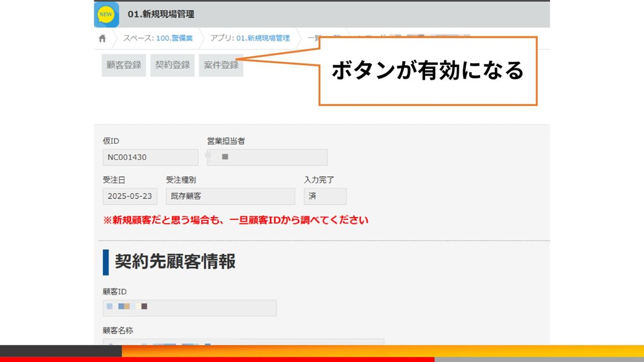
Task: Click the 01.新規現場管理 header title
Action: [161, 14]
